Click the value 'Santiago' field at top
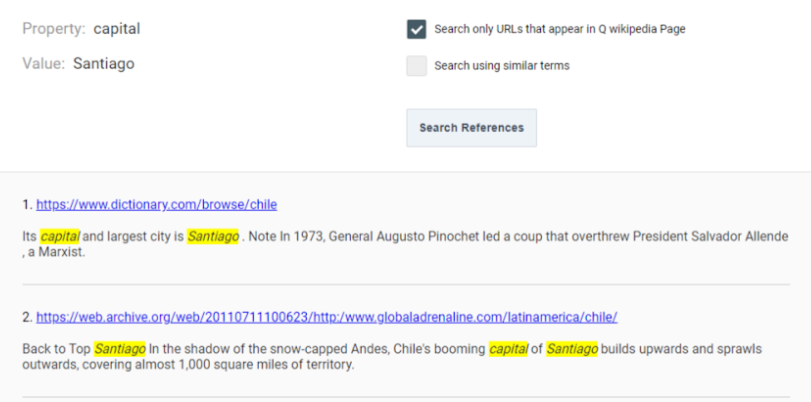Viewport: 811px width, 402px height. point(103,64)
